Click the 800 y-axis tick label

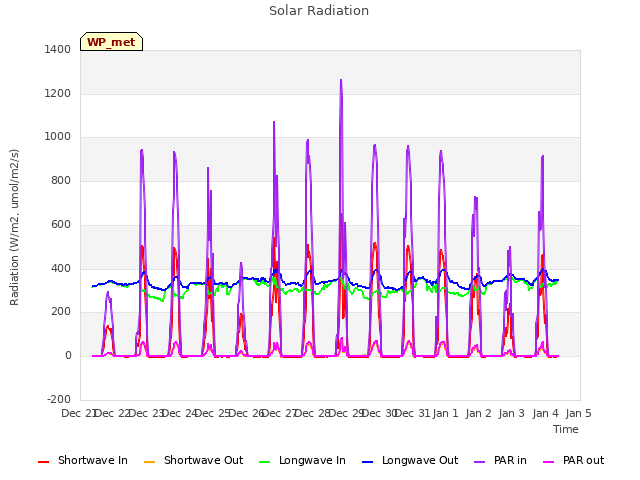point(61,180)
